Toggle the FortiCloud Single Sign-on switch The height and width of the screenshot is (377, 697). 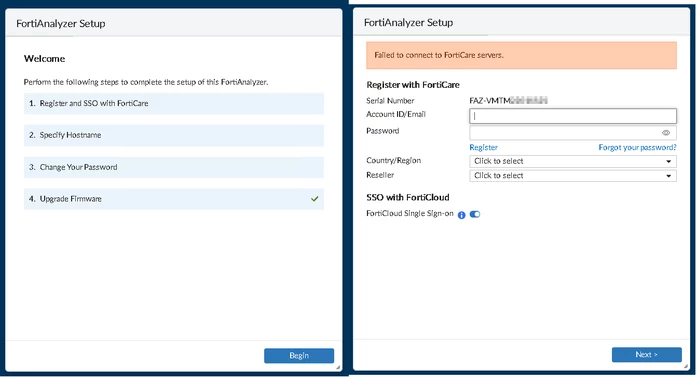(x=475, y=214)
